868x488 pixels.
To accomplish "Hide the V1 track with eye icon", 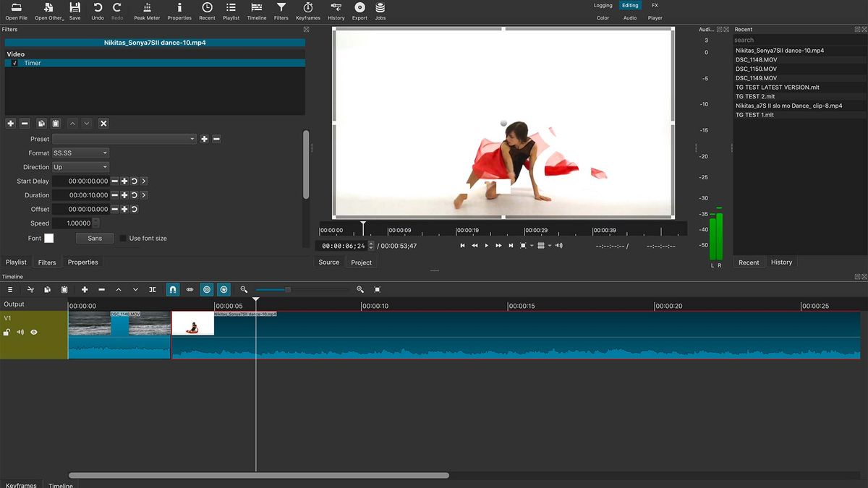I will tap(34, 333).
